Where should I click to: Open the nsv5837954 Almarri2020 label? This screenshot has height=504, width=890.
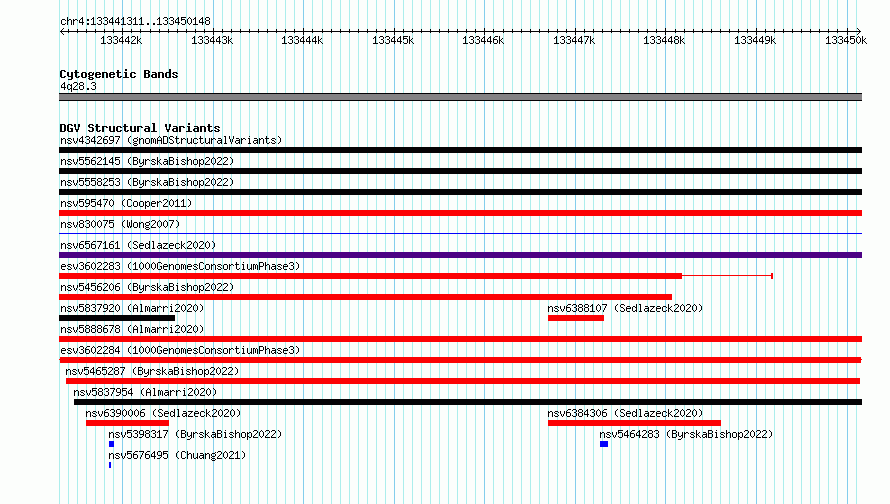click(145, 392)
